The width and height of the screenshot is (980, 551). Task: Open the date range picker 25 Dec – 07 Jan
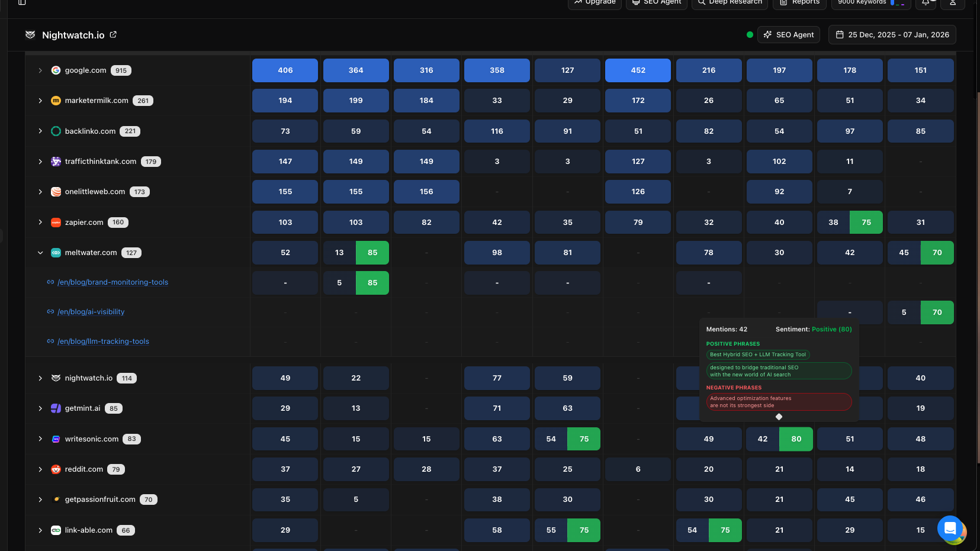[892, 35]
